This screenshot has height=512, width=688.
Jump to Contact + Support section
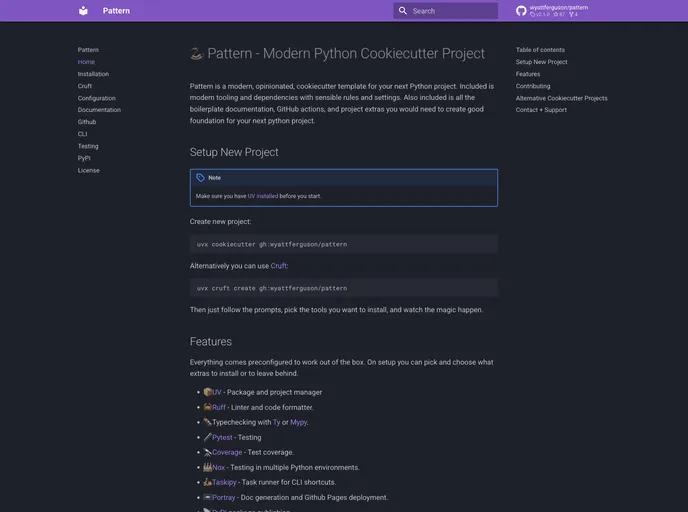tap(541, 110)
